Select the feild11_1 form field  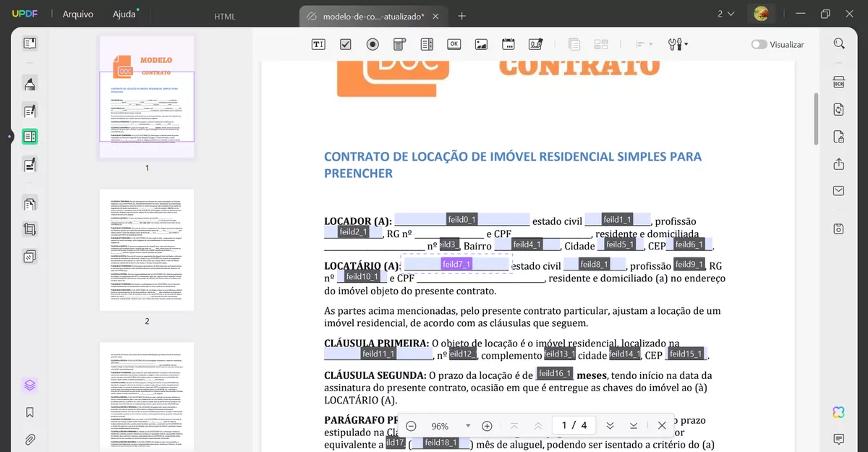[378, 354]
